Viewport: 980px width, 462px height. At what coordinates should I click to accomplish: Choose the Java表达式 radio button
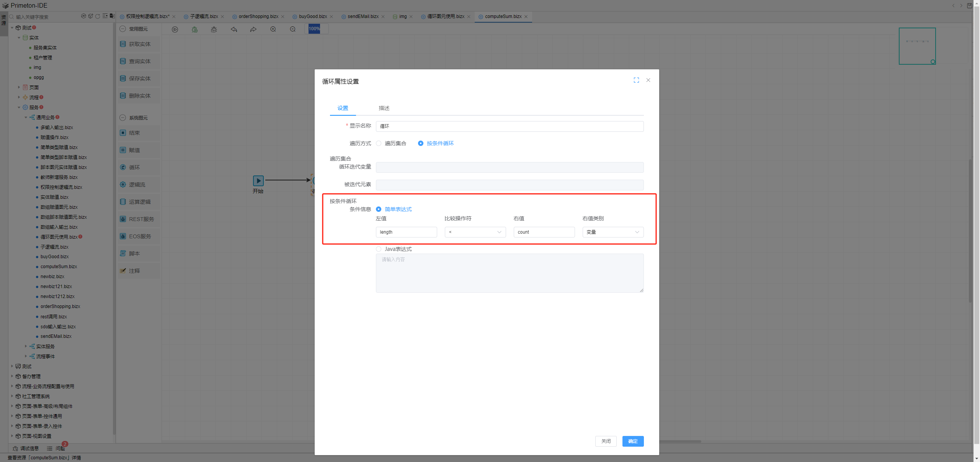(379, 249)
